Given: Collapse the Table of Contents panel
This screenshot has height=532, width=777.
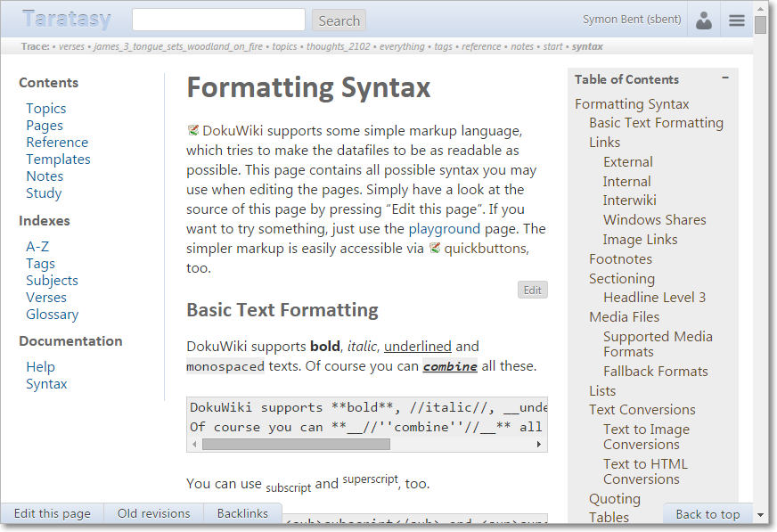Looking at the screenshot, I should coord(725,78).
